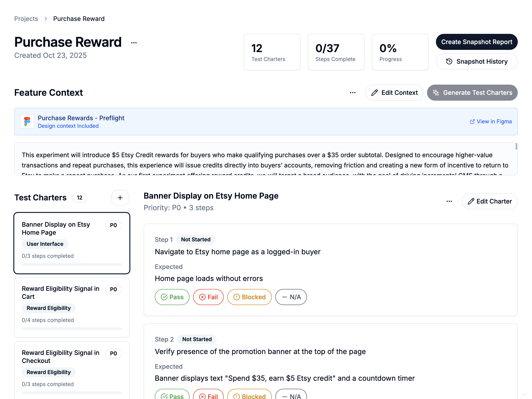Go to Projects breadcrumb link
Image resolution: width=532 pixels, height=399 pixels.
26,19
